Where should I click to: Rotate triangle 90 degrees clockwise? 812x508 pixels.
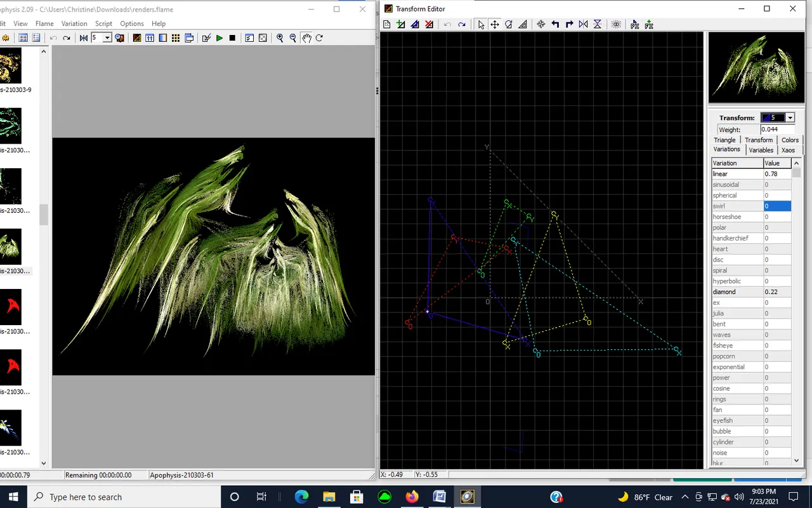pos(569,25)
